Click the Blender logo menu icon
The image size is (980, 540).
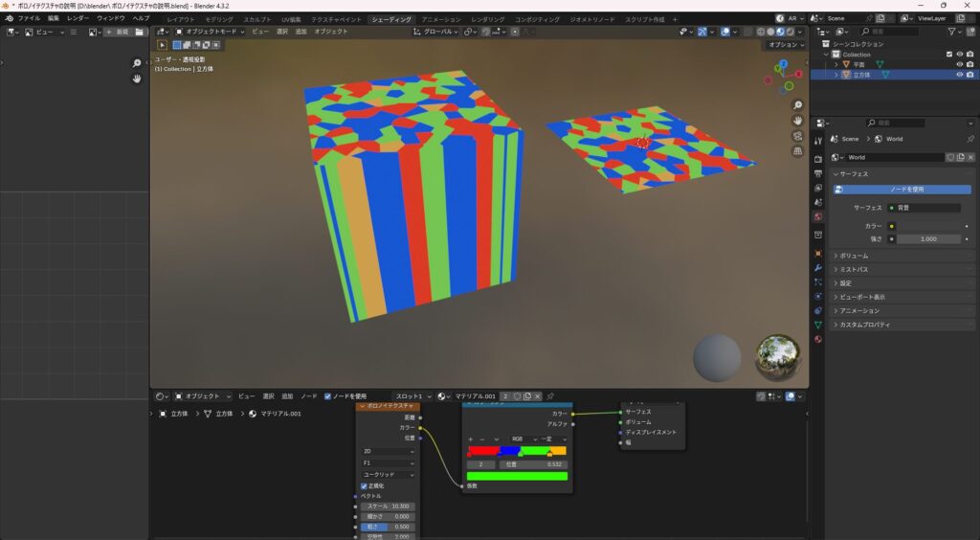point(9,19)
